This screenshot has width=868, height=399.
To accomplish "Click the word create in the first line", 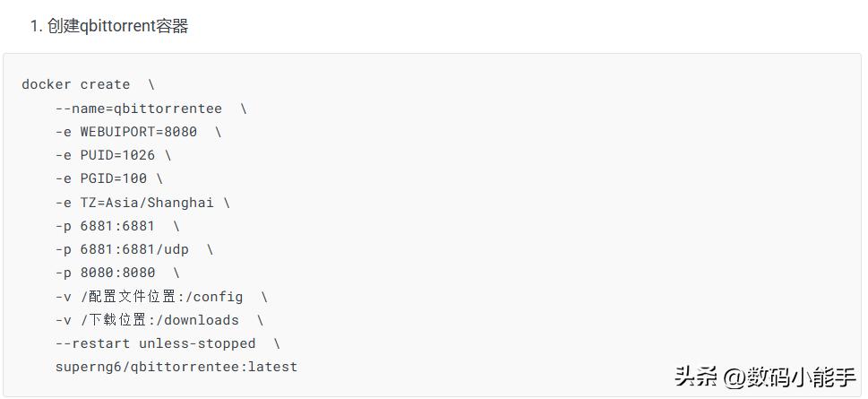I will coord(105,84).
